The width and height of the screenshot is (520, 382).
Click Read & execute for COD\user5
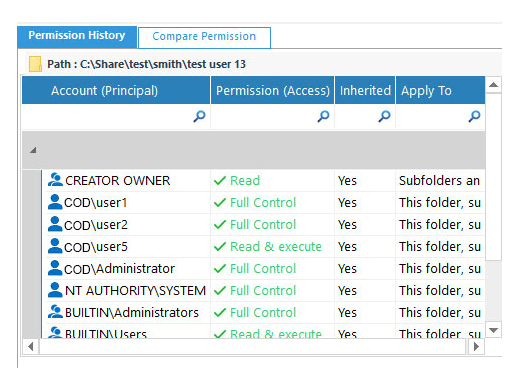[276, 247]
